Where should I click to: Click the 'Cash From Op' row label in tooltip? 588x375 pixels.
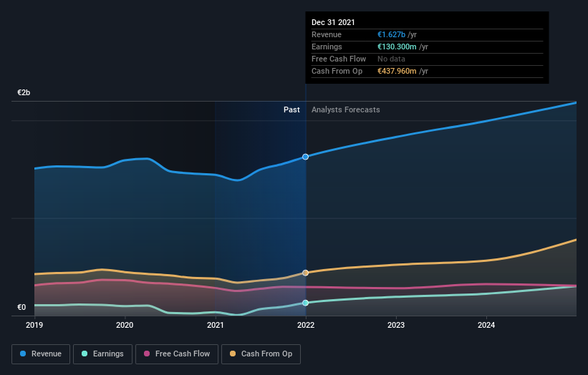(x=337, y=71)
